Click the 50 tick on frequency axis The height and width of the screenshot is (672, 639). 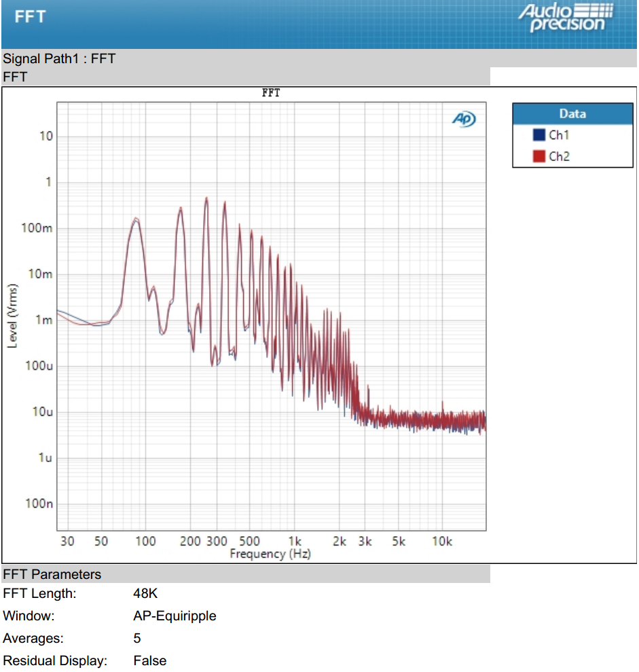pyautogui.click(x=101, y=542)
